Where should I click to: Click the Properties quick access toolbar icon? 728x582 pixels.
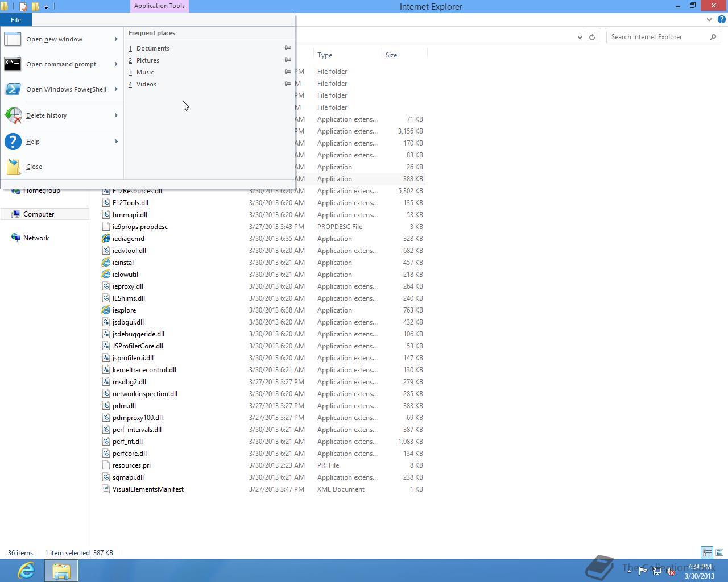(x=23, y=7)
